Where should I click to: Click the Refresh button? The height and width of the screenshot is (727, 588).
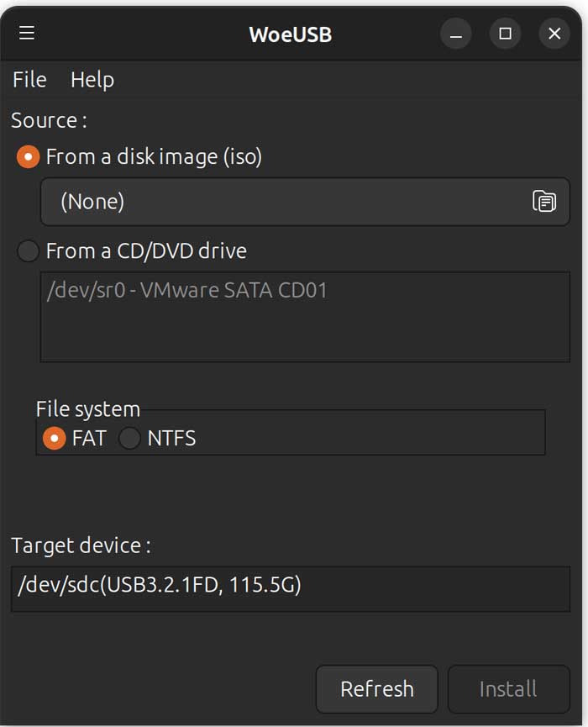pos(377,689)
